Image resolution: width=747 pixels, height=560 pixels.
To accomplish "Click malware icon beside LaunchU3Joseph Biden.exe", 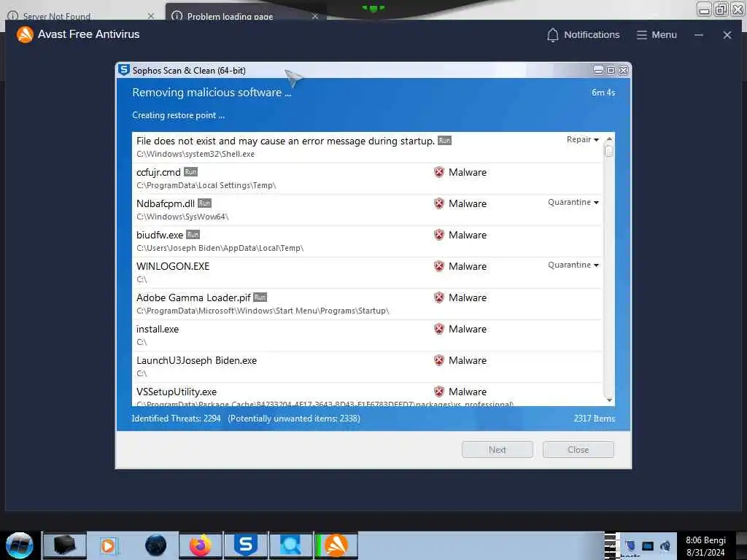I will coord(439,360).
